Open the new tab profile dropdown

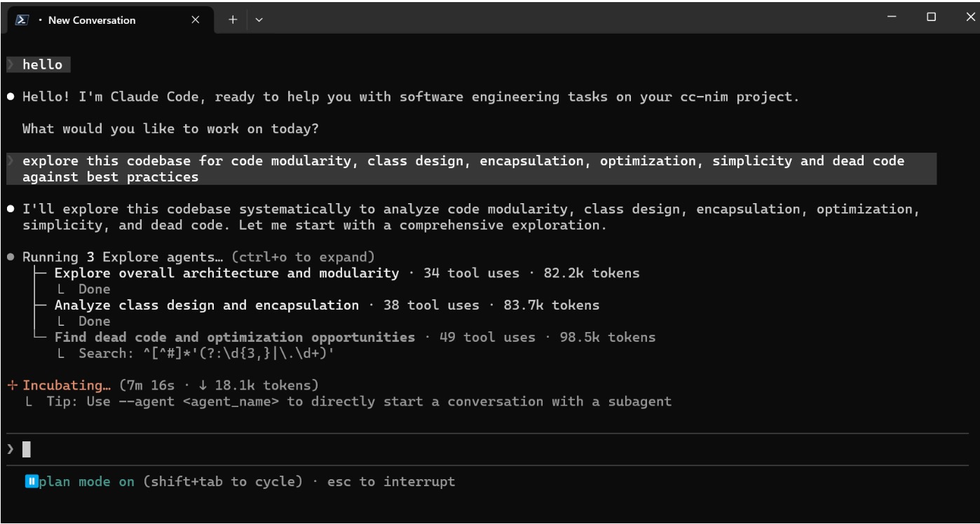259,20
